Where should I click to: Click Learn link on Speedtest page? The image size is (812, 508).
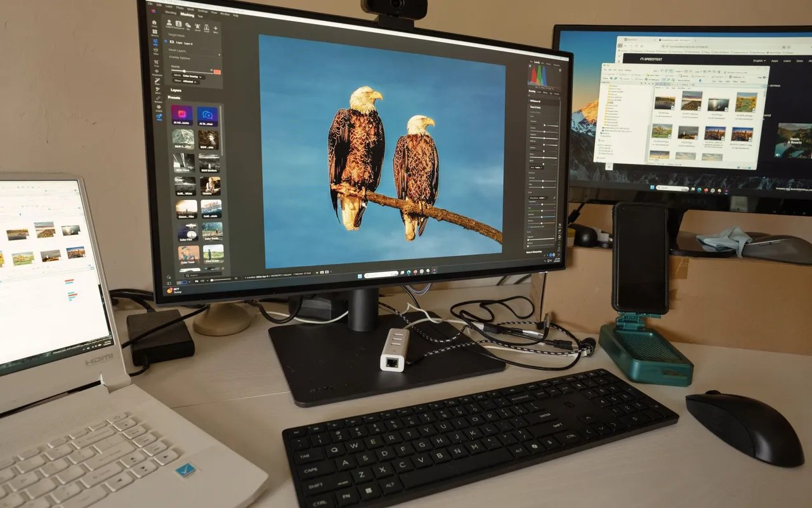click(787, 61)
